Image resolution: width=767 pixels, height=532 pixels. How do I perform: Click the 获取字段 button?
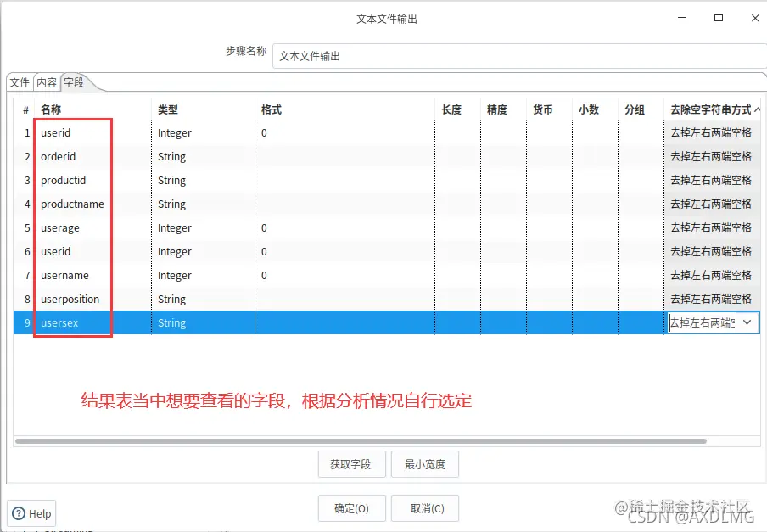tap(351, 464)
